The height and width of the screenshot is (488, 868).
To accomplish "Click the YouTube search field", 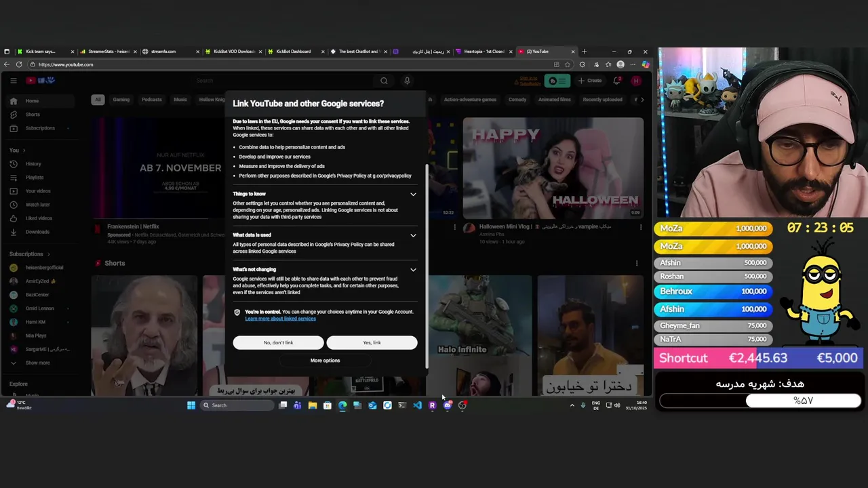I will (x=281, y=81).
